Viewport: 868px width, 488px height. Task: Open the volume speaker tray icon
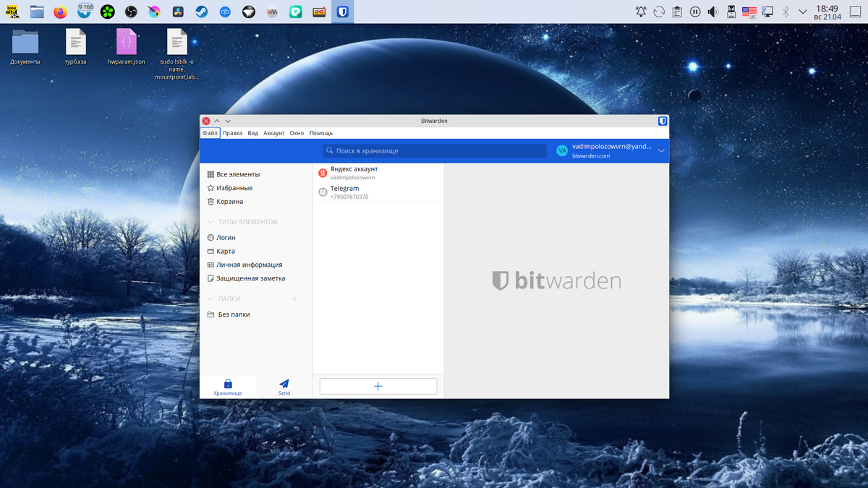tap(713, 12)
